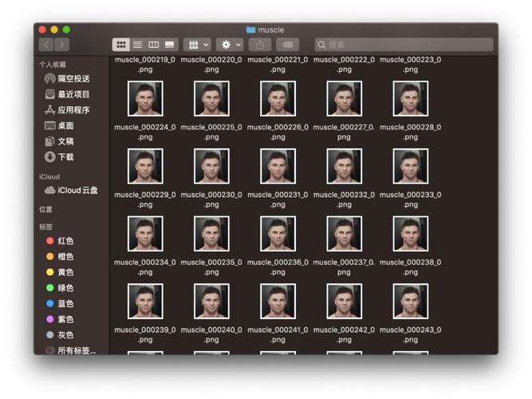Switch to column view
The height and width of the screenshot is (399, 532).
pyautogui.click(x=154, y=45)
